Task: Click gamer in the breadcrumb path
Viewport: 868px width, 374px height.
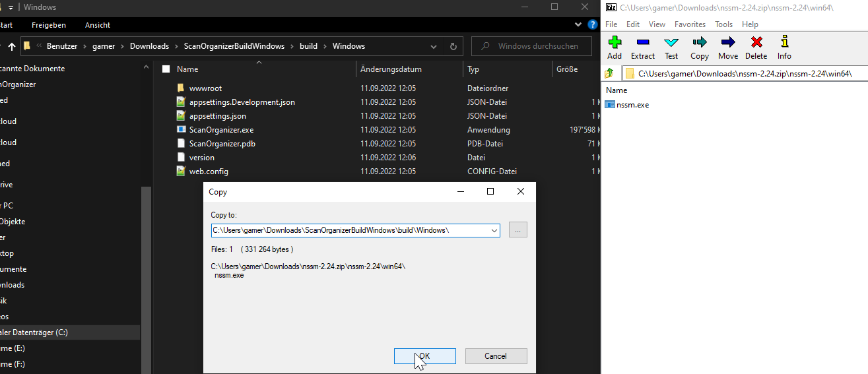Action: click(x=104, y=46)
